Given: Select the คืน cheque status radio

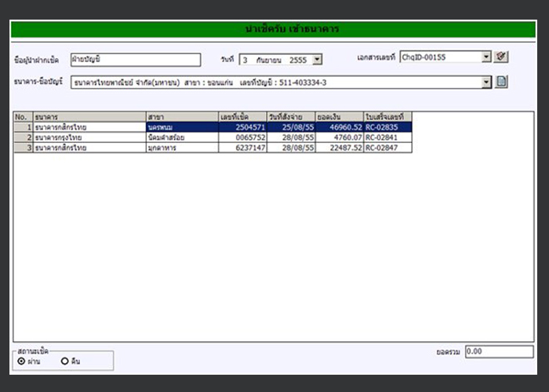Looking at the screenshot, I should (x=65, y=361).
